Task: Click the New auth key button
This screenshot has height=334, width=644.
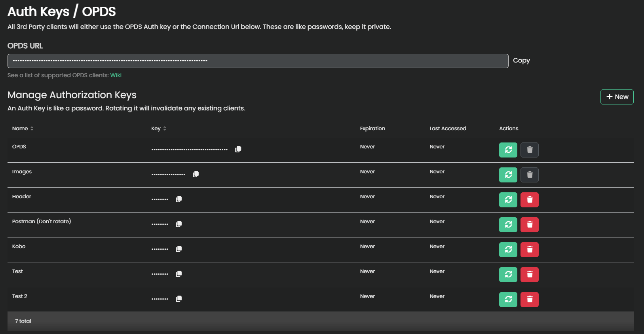Action: point(617,97)
